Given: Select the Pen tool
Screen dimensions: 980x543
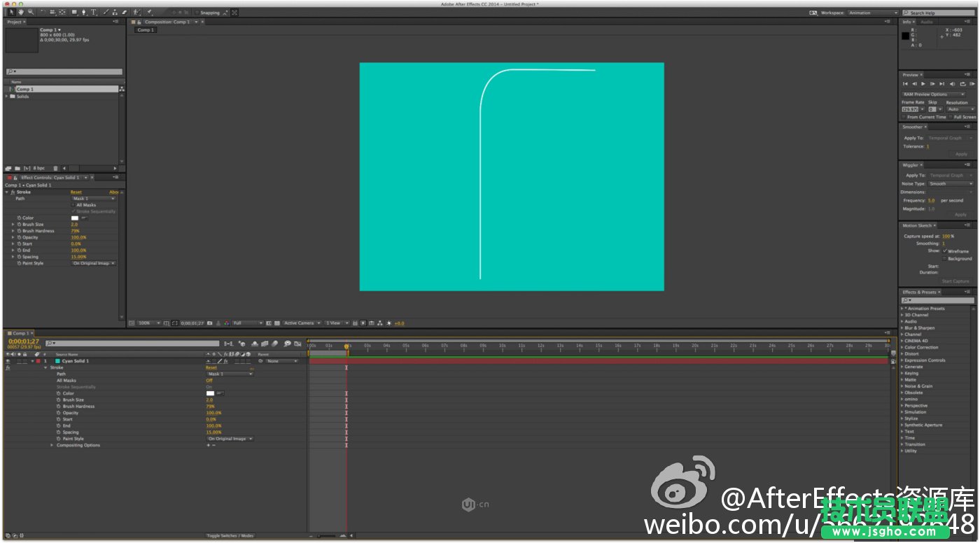Looking at the screenshot, I should tap(84, 12).
